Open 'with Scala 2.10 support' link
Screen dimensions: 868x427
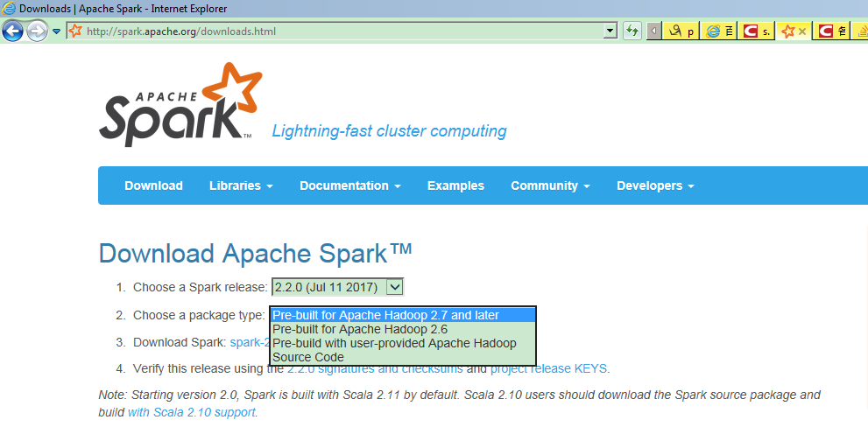click(x=192, y=412)
